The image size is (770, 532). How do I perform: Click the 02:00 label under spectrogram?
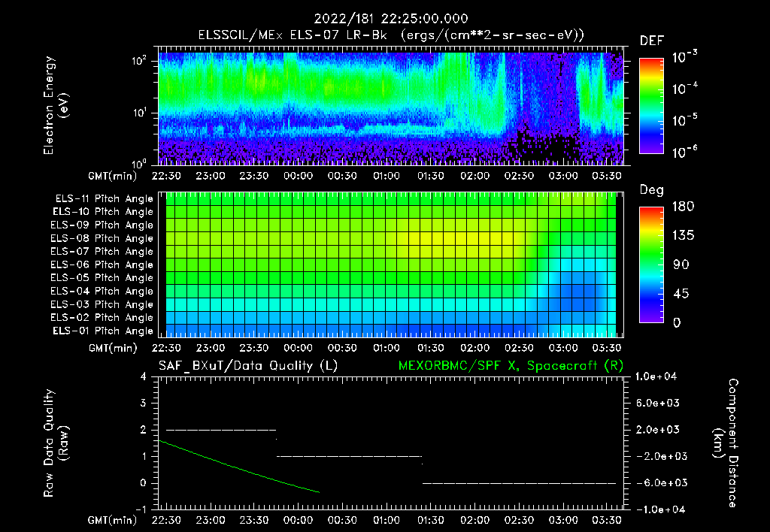point(475,176)
